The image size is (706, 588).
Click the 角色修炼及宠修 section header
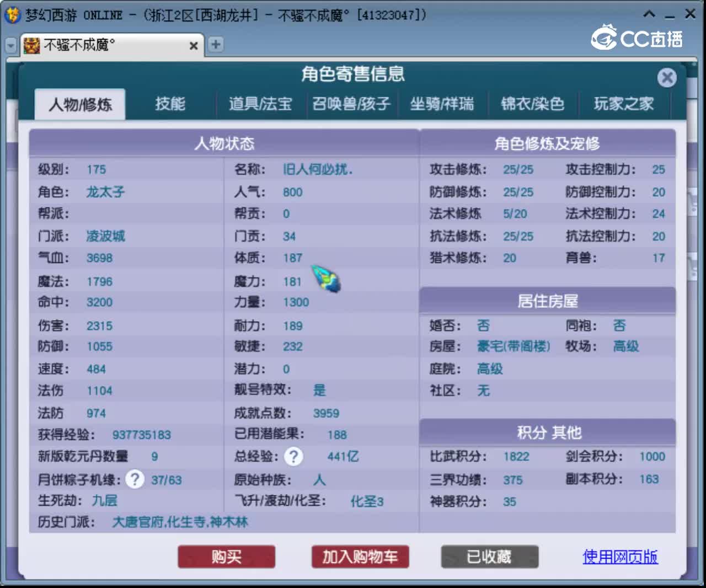tap(547, 143)
